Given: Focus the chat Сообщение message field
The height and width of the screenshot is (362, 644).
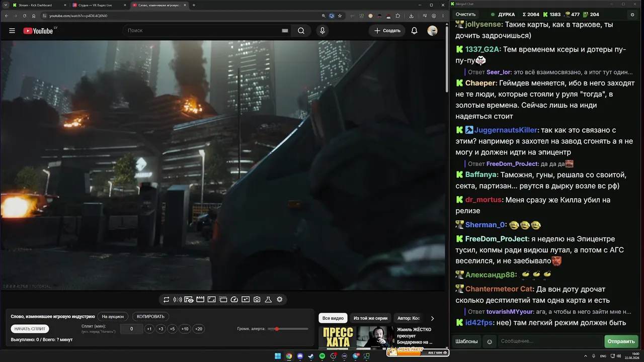Looking at the screenshot, I should click(550, 342).
